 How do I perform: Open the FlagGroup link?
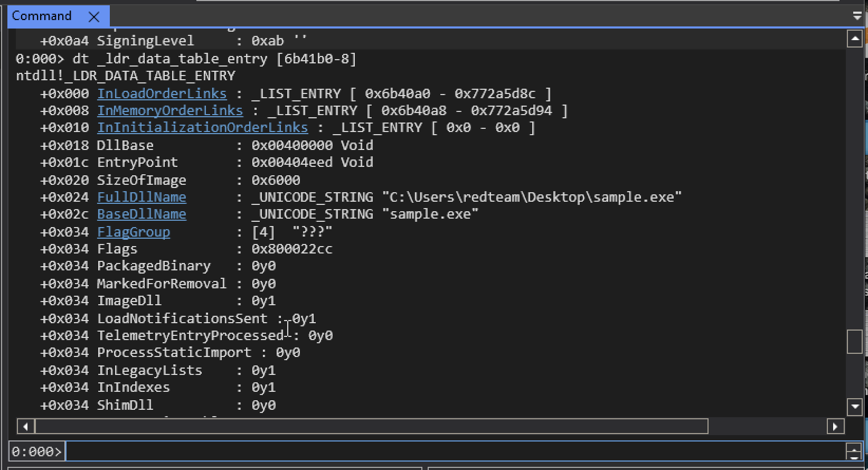pyautogui.click(x=134, y=232)
